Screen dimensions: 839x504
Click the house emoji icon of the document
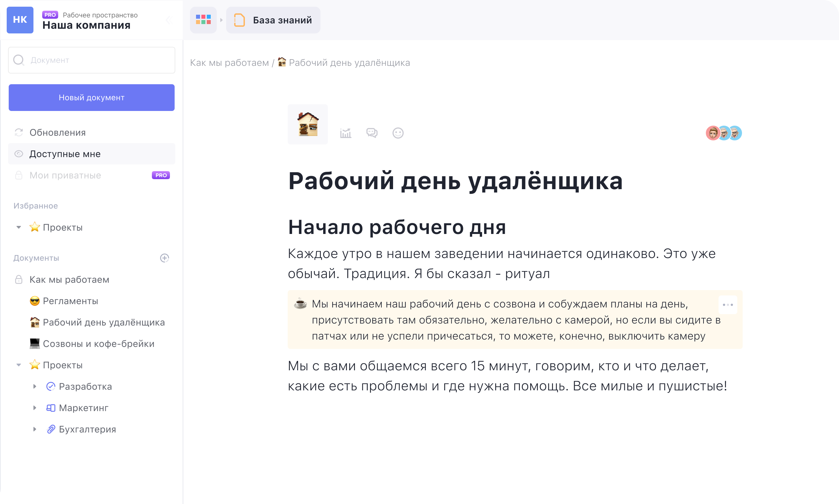point(308,124)
